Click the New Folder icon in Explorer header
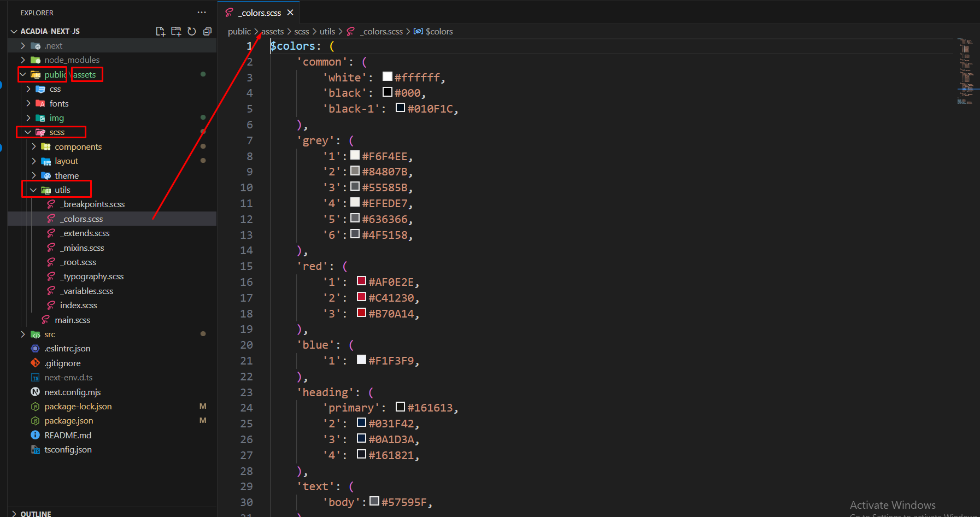The image size is (980, 517). tap(176, 31)
